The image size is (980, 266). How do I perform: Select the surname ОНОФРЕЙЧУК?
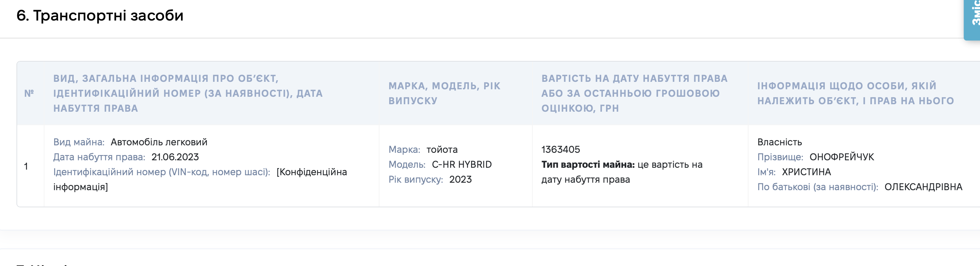point(842,157)
